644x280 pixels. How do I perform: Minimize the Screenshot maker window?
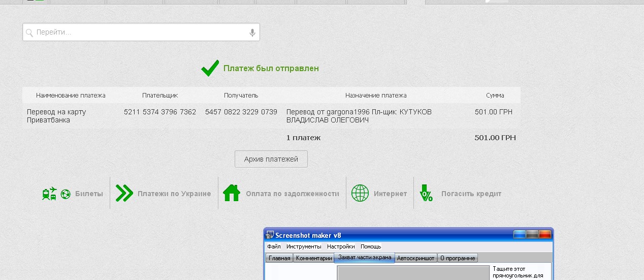[x=520, y=235]
